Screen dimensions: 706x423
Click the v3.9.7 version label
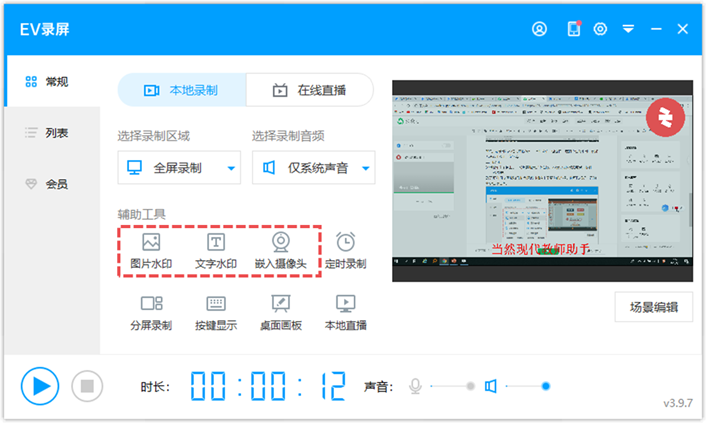678,403
